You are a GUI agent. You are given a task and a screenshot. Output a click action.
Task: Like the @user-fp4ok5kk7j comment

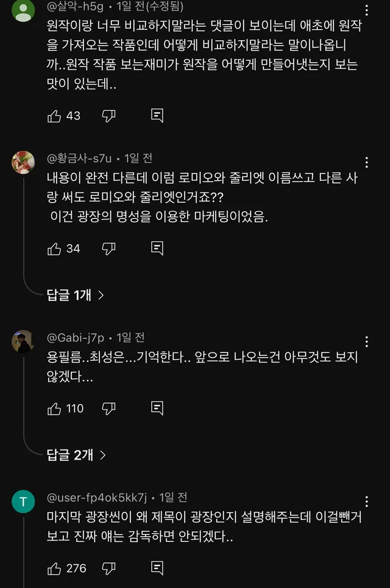(55, 569)
